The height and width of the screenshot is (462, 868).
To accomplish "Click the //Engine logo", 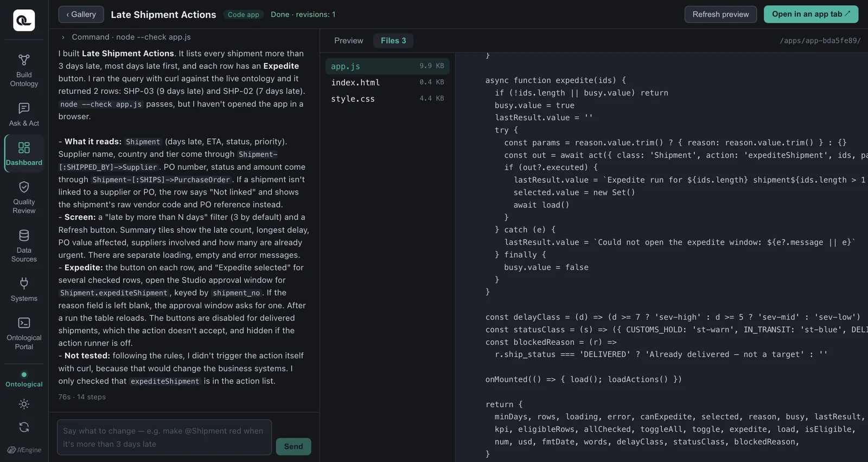I will pos(24,450).
